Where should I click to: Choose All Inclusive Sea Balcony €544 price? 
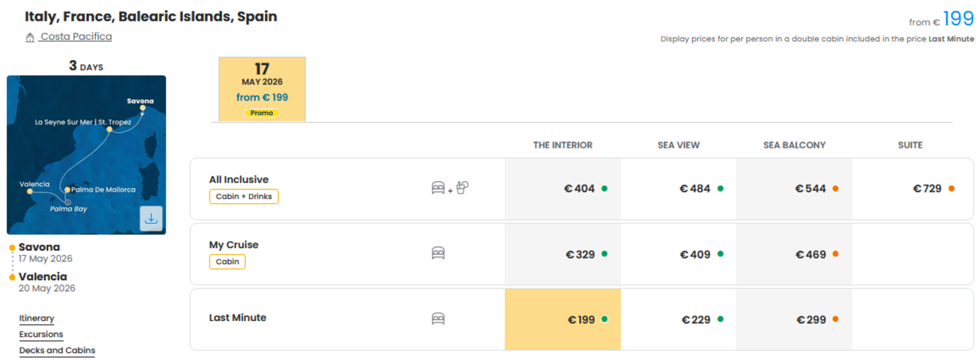794,189
